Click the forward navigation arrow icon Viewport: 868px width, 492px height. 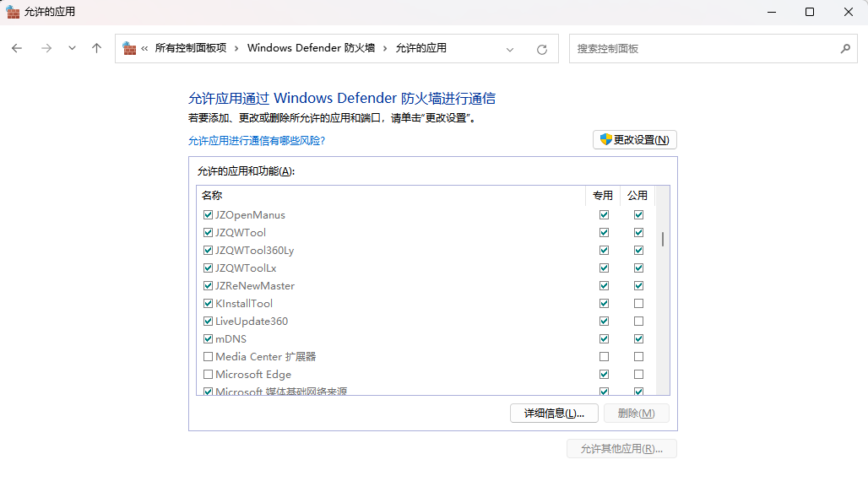coord(46,49)
